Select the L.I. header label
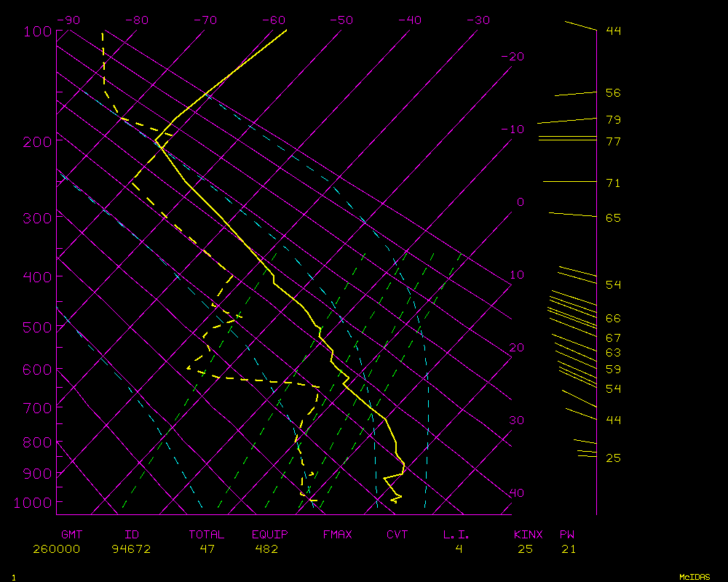Viewport: 728px width, 582px height. coord(457,535)
